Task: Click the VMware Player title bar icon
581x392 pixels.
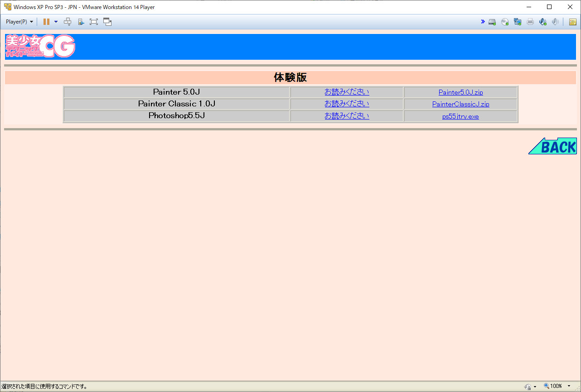Action: 7,7
